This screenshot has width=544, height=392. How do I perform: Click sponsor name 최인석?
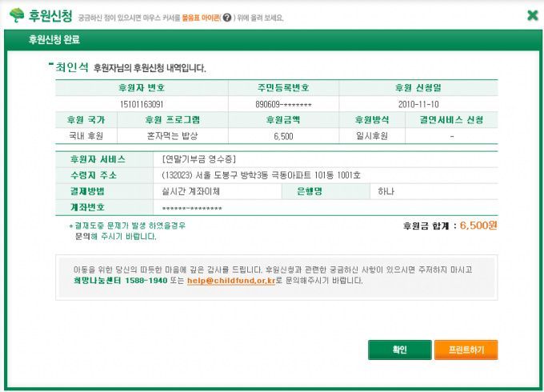pyautogui.click(x=72, y=67)
